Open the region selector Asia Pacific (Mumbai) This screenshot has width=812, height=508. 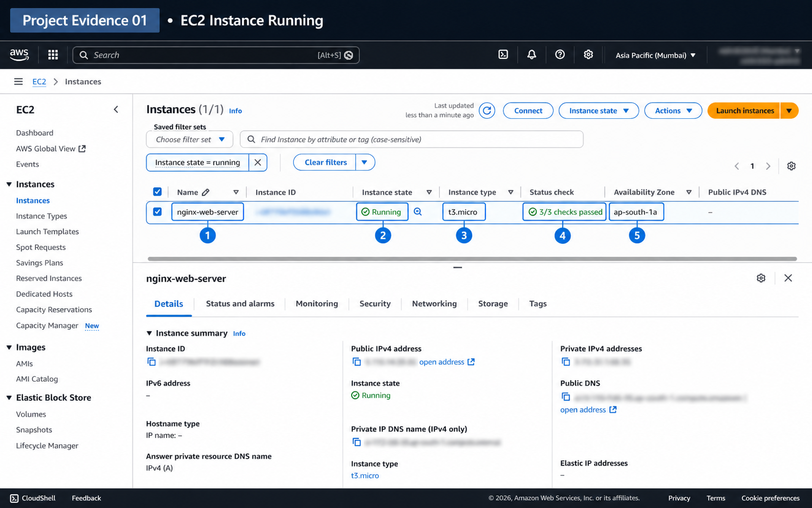655,55
